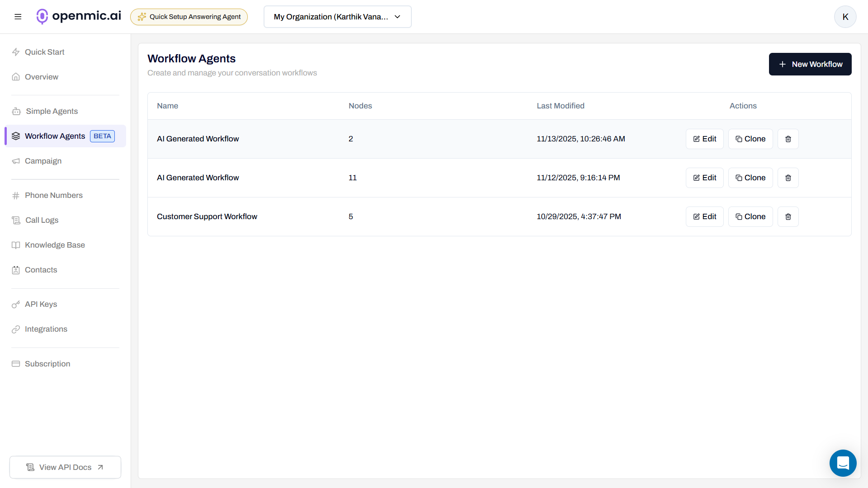The image size is (868, 488).
Task: Open Call Logs via its sidebar icon
Action: coord(16,220)
